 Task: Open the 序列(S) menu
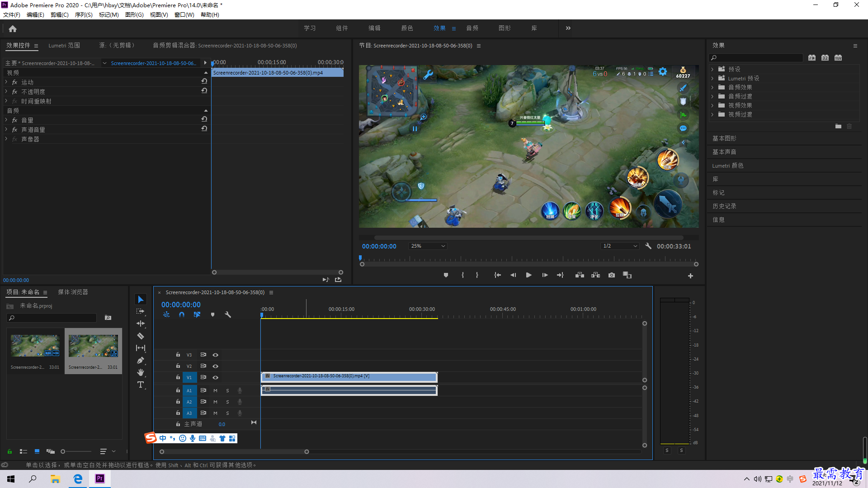pyautogui.click(x=84, y=15)
